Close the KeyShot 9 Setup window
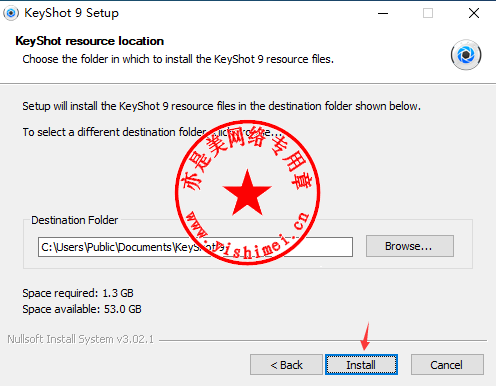Image resolution: width=496 pixels, height=386 pixels. (x=474, y=13)
